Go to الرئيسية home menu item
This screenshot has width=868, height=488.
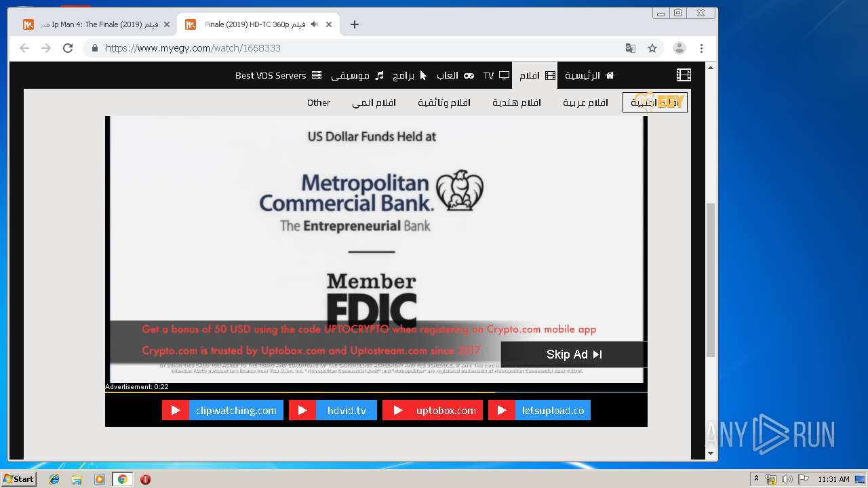coord(589,75)
